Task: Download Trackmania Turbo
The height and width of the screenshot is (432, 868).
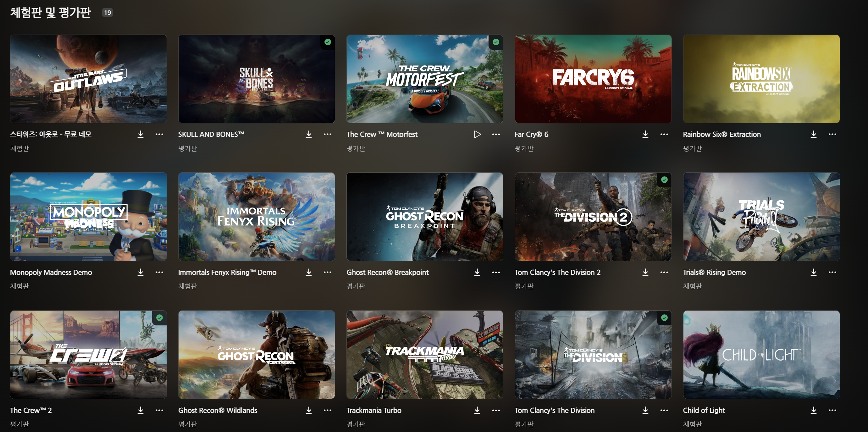Action: pos(477,410)
